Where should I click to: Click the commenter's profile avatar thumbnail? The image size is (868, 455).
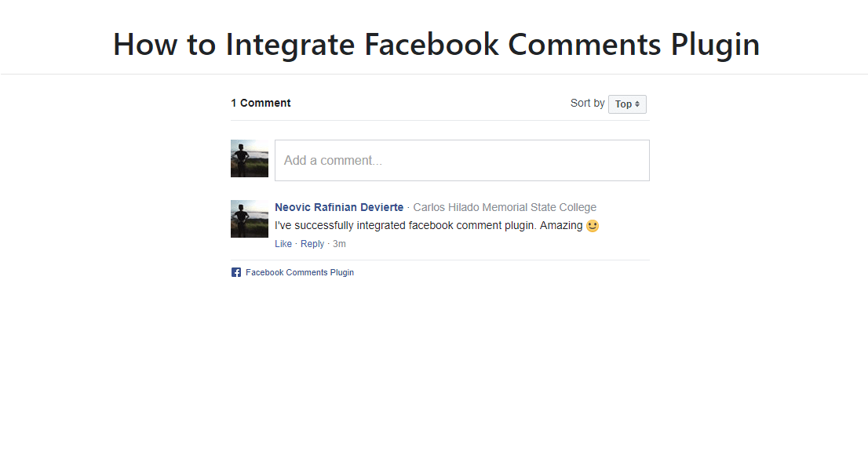coord(249,219)
